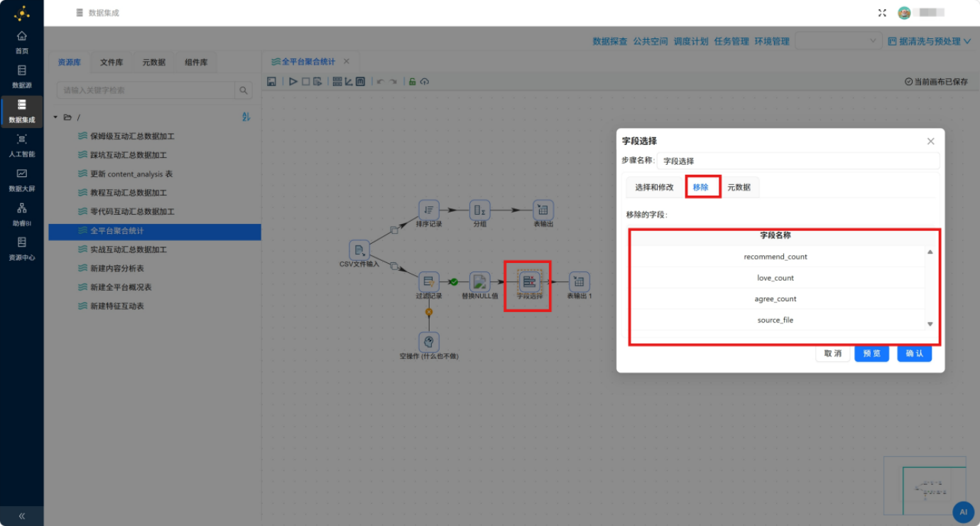Open the 据清洗与预处理 dropdown
Screen dimensions: 980x526
pos(929,41)
